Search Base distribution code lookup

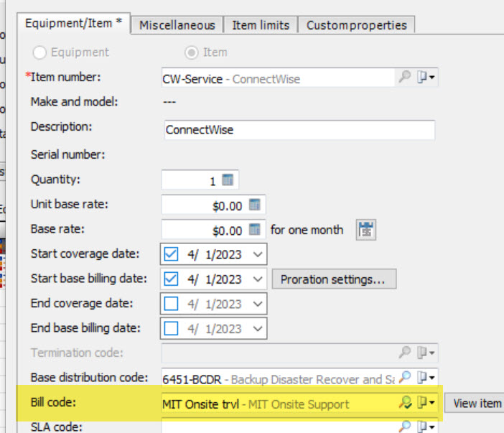404,377
